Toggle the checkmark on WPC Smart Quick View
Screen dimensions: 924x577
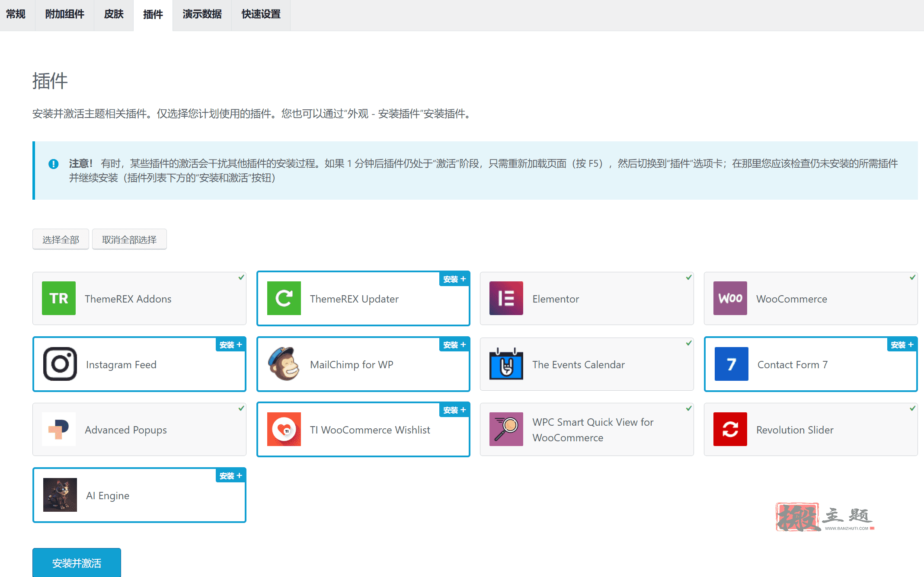pyautogui.click(x=689, y=408)
